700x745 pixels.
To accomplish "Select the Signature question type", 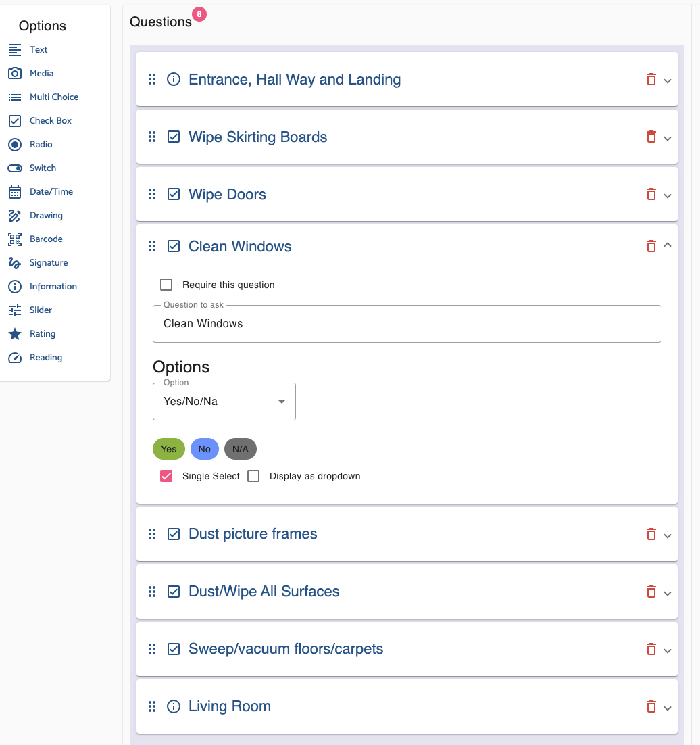I will click(48, 262).
